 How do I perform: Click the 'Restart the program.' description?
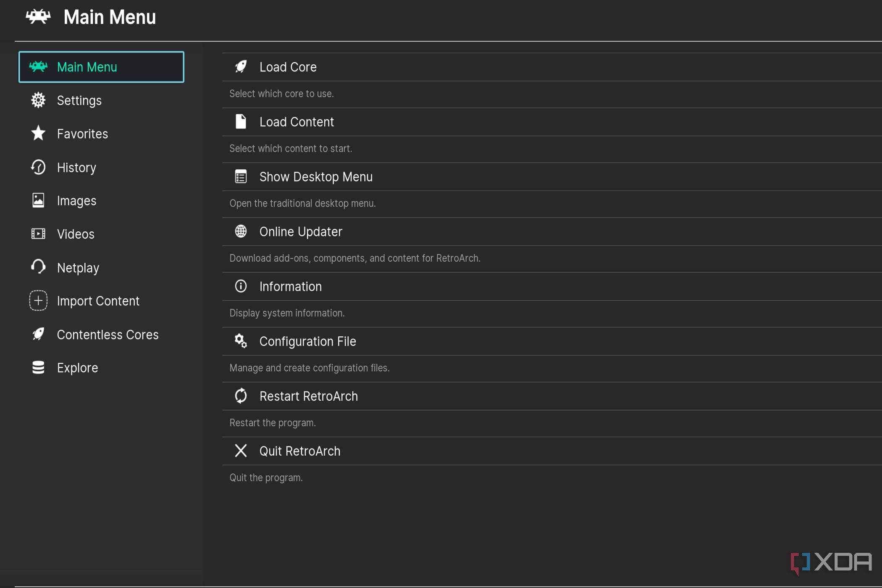[x=273, y=423]
